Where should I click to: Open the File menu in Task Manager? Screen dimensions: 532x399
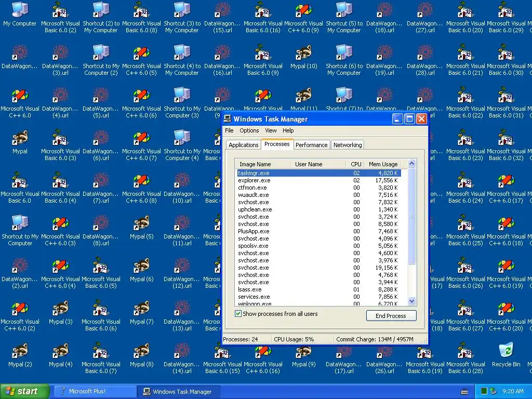click(229, 130)
